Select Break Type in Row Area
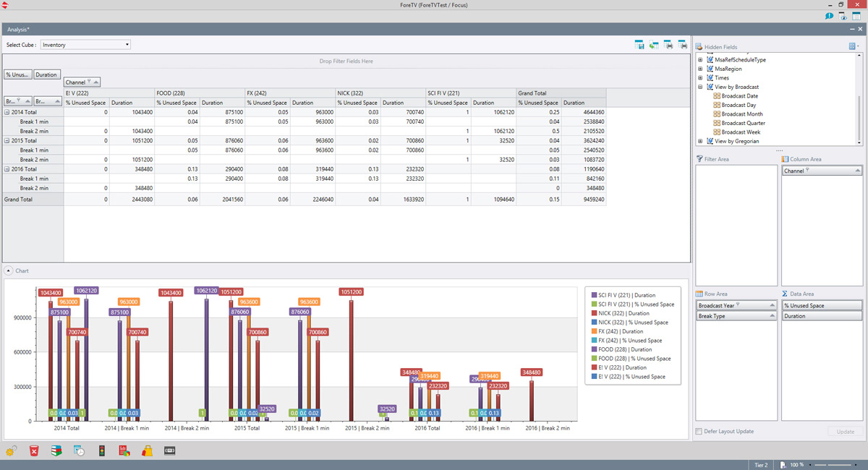Screen dimensions: 868x470 [x=736, y=316]
